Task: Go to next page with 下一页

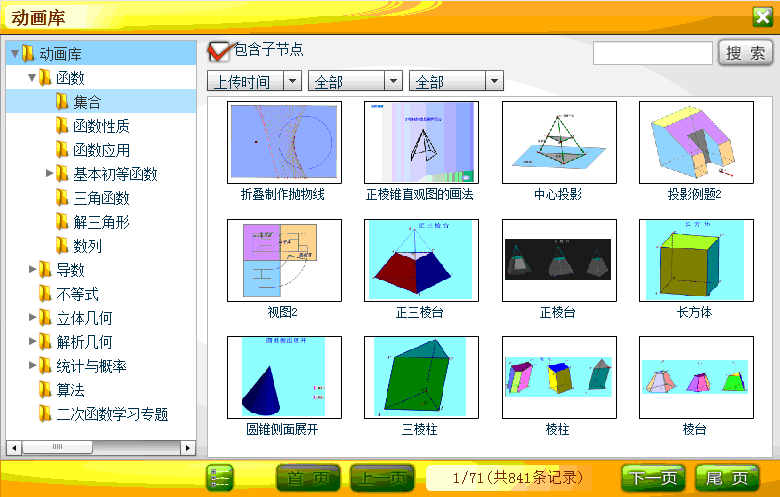Action: pos(653,478)
